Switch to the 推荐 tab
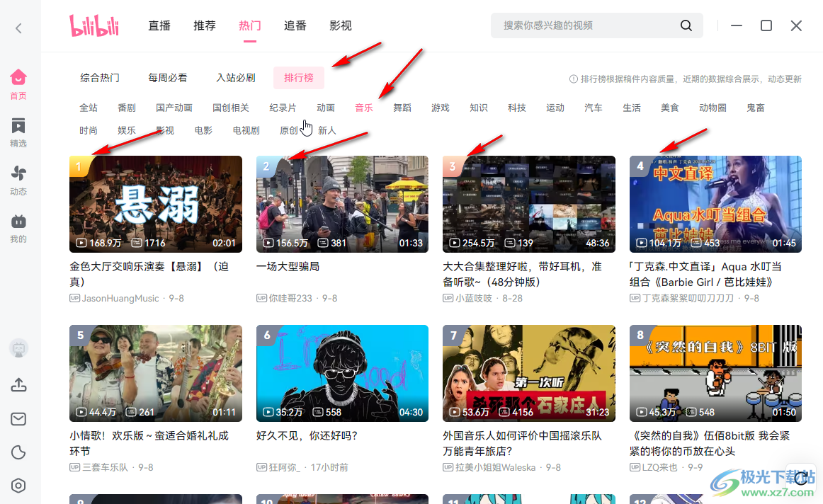This screenshot has height=504, width=823. pyautogui.click(x=204, y=25)
